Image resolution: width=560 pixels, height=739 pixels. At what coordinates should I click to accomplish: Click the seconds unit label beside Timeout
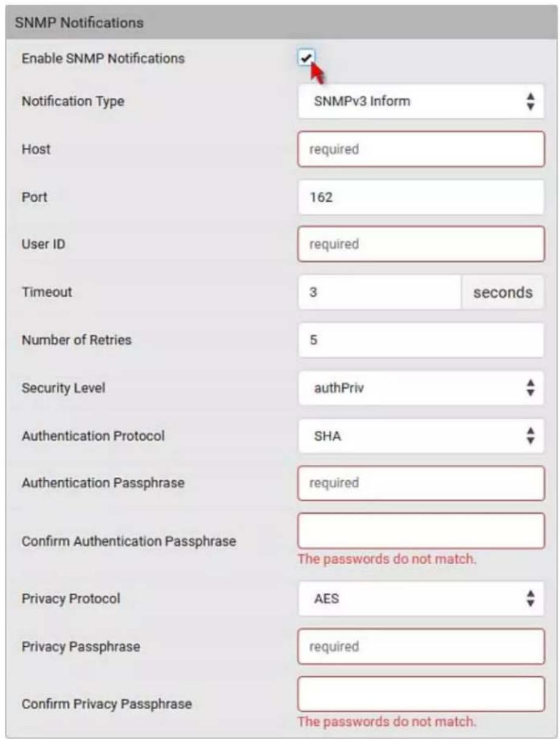coord(504,292)
